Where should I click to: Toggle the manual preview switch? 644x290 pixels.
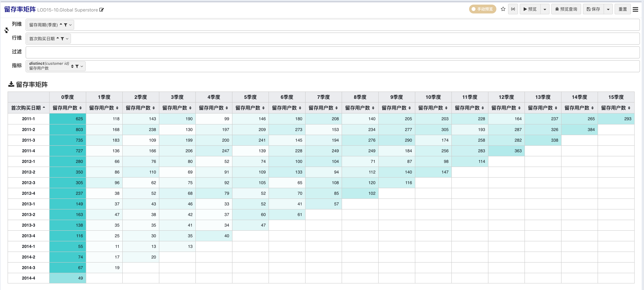pos(482,9)
